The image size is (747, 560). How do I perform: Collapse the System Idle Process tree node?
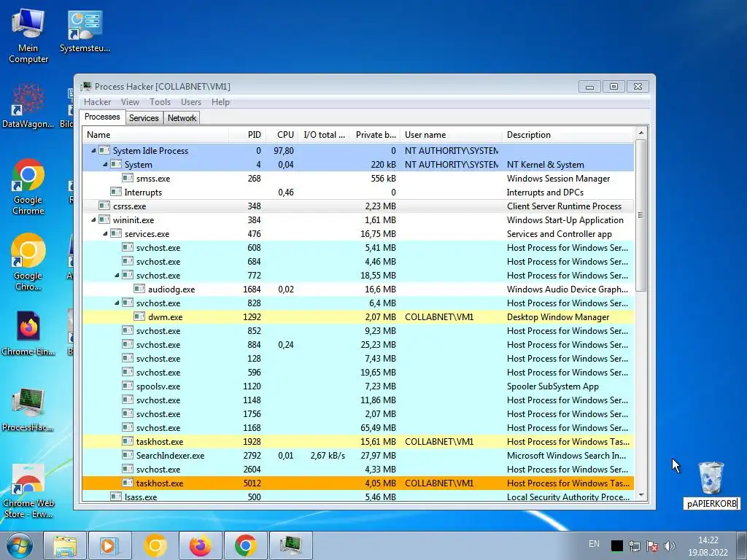pyautogui.click(x=93, y=150)
